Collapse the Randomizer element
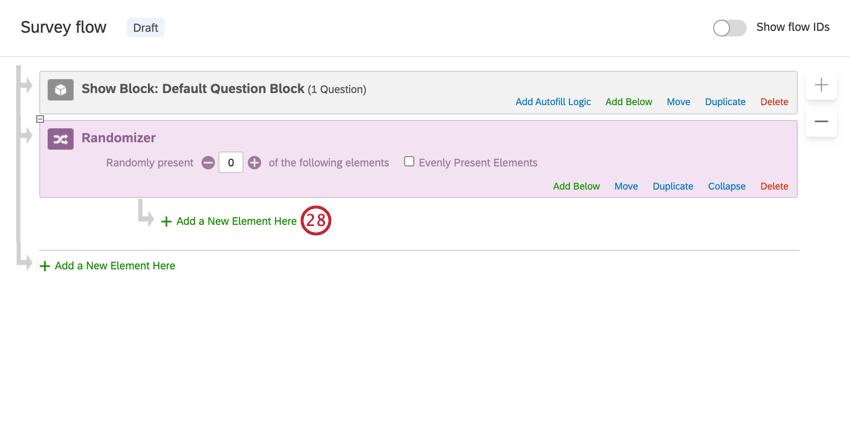The image size is (850, 425). (726, 186)
